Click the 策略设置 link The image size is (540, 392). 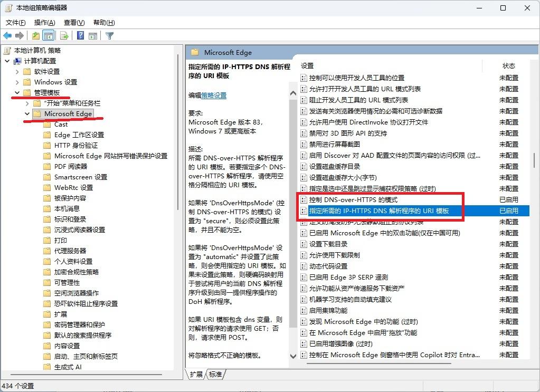click(214, 95)
